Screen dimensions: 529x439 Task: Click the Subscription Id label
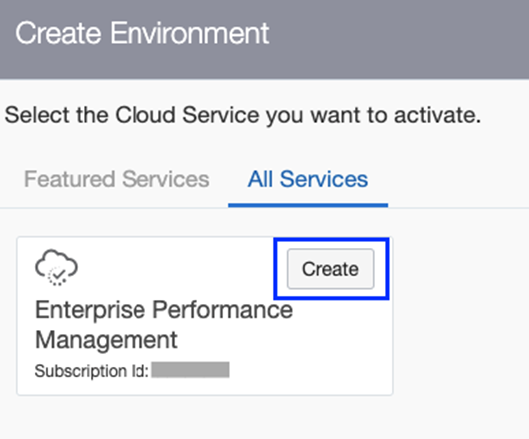[91, 371]
